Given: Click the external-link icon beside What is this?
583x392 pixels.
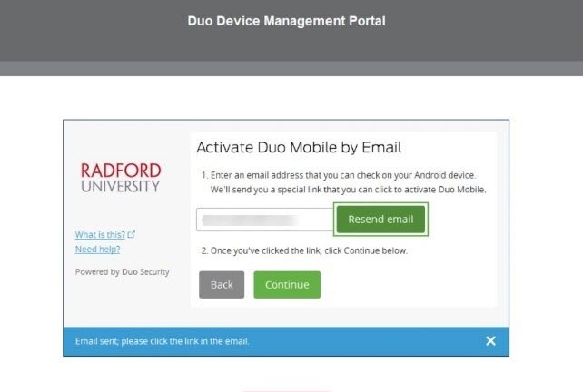Looking at the screenshot, I should point(132,235).
